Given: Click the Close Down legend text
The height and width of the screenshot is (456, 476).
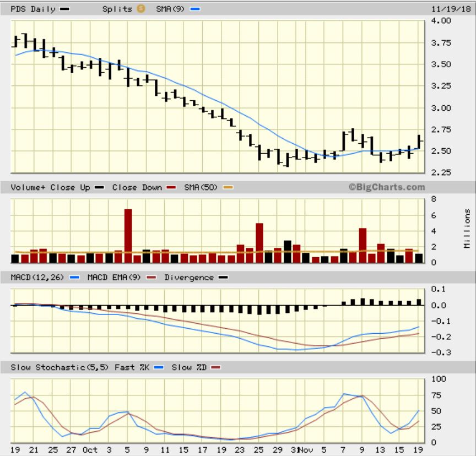Looking at the screenshot, I should point(137,187).
